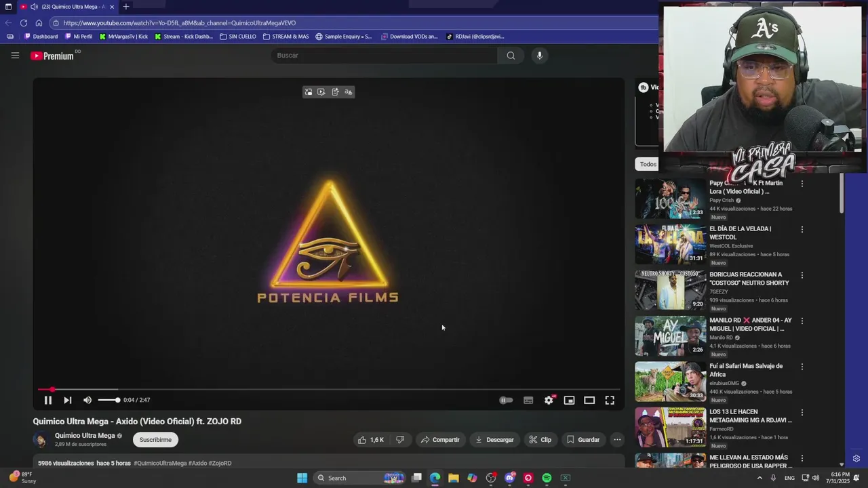Open the Dashboard bookmark
Viewport: 868px width, 488px height.
41,37
